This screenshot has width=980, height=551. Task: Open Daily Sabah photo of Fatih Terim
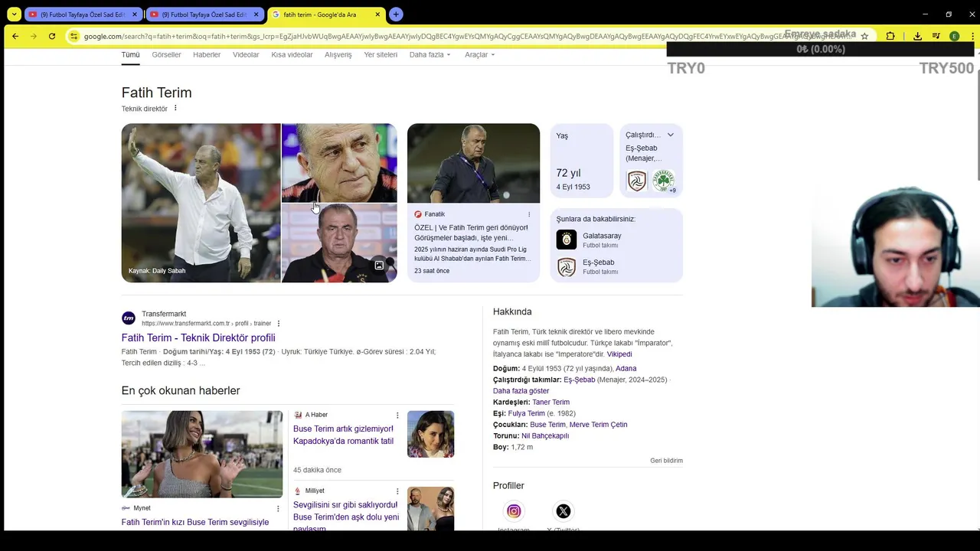(x=201, y=203)
